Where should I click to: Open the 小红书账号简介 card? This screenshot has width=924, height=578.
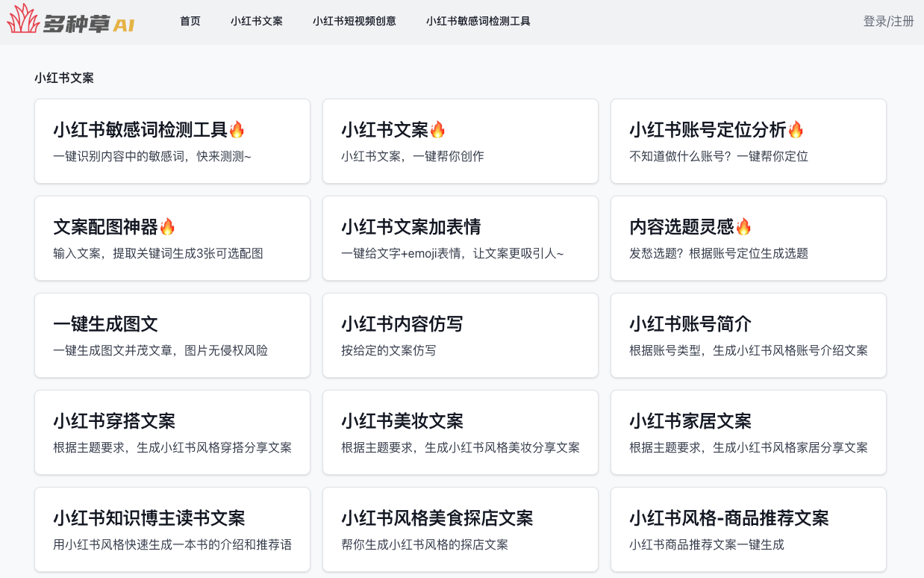[748, 335]
